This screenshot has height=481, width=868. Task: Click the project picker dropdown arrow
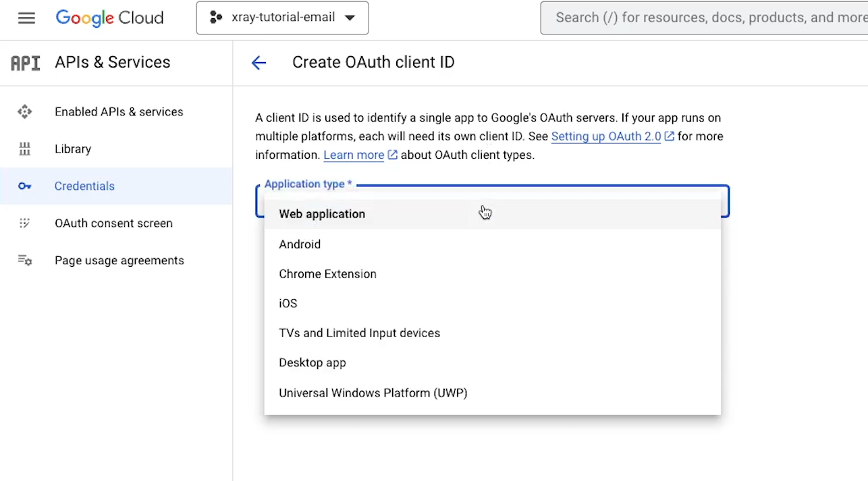pyautogui.click(x=350, y=18)
